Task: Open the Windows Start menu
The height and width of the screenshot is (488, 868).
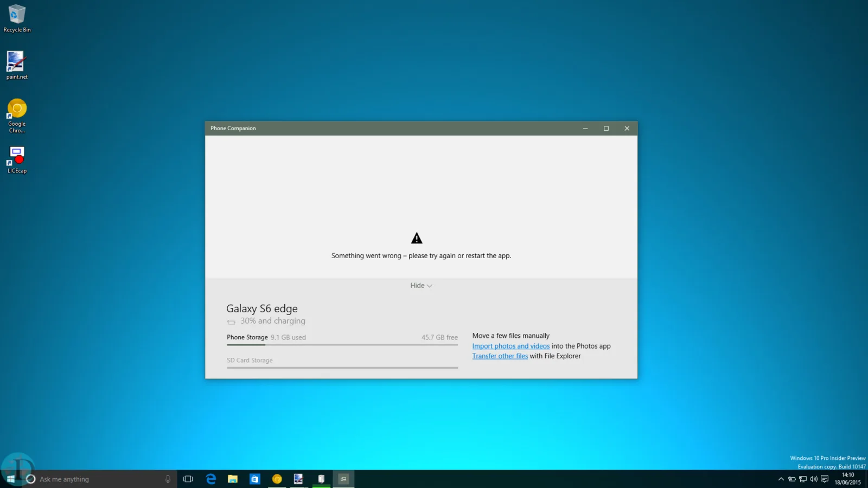Action: click(x=11, y=479)
